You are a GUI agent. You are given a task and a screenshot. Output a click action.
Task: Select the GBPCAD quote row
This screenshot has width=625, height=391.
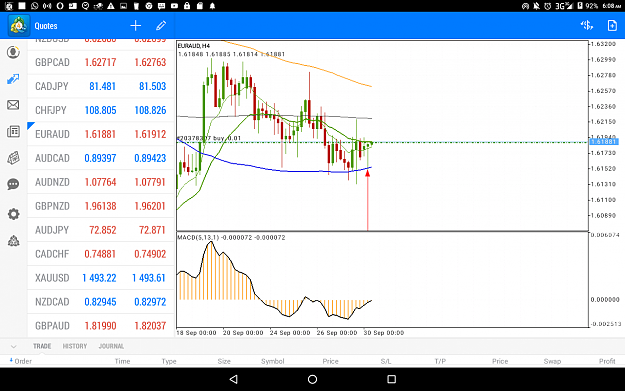click(101, 62)
